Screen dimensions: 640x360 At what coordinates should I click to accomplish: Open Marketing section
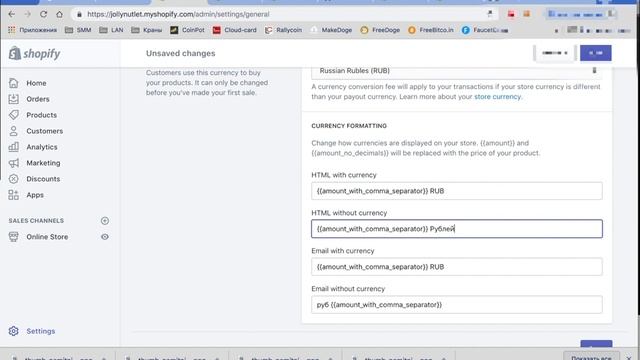pos(43,162)
